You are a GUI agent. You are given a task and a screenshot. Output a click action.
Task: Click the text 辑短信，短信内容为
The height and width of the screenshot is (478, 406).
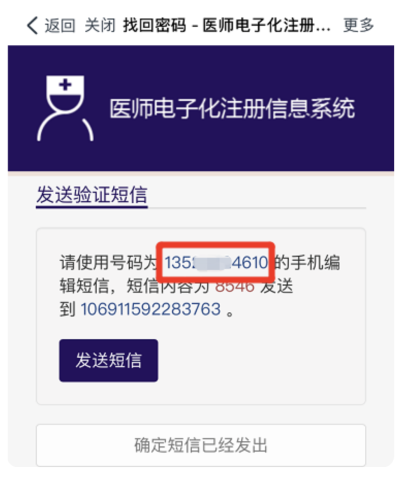135,286
